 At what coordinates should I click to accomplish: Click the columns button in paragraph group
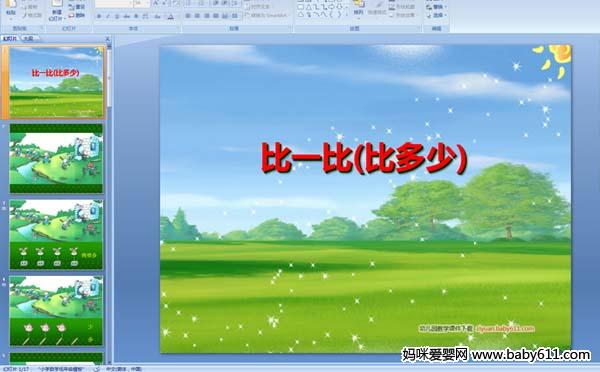[x=235, y=16]
